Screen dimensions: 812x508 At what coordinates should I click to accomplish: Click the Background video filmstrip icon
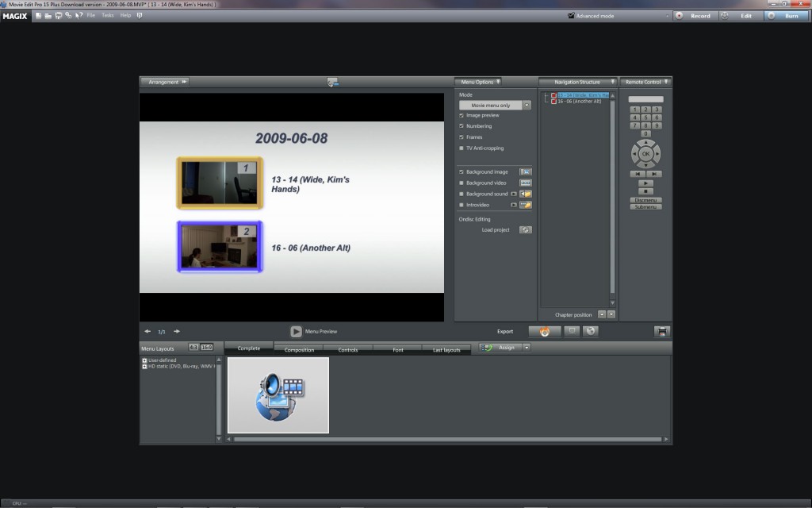tap(525, 183)
